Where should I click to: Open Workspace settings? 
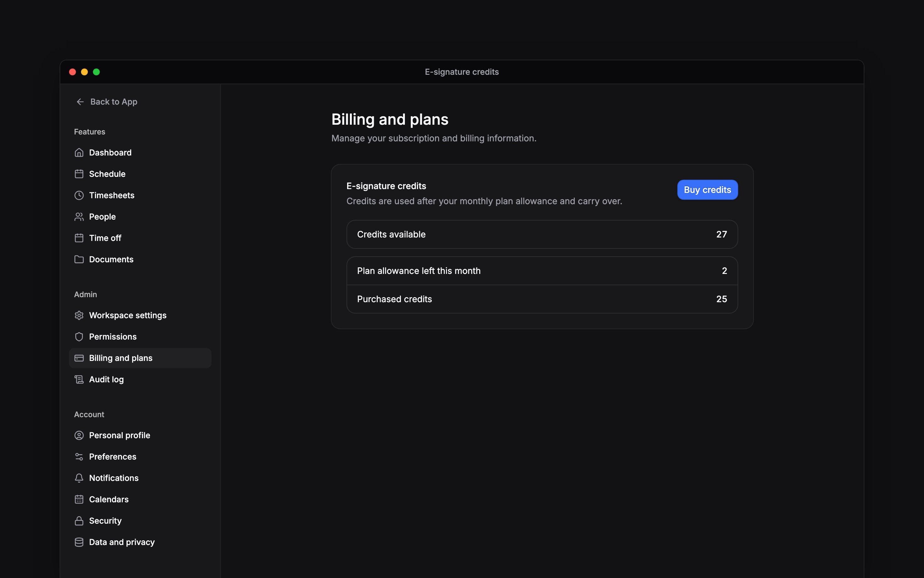tap(140, 315)
